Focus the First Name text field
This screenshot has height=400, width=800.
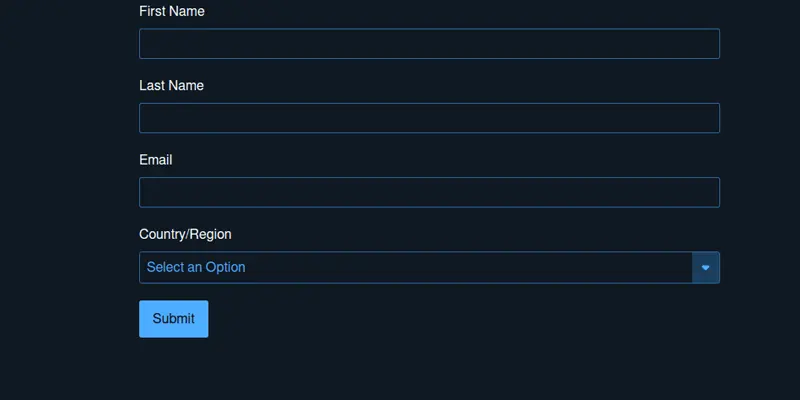point(429,44)
